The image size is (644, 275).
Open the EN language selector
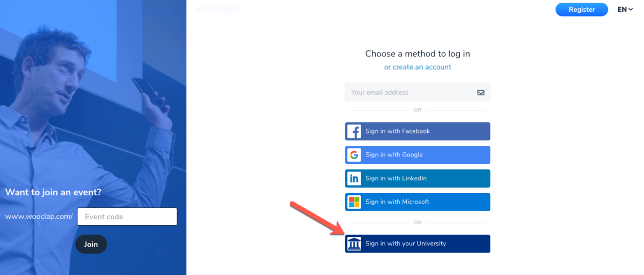(625, 10)
